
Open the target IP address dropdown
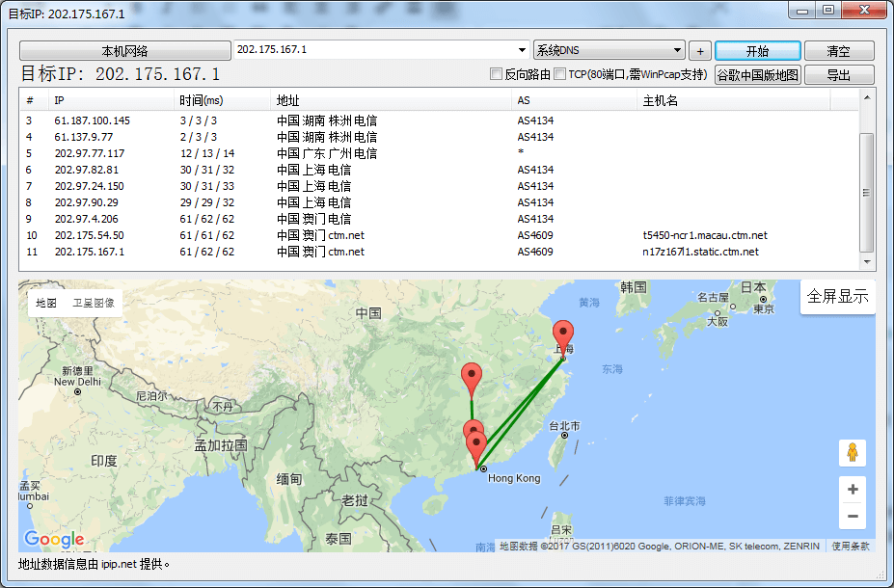[x=519, y=50]
